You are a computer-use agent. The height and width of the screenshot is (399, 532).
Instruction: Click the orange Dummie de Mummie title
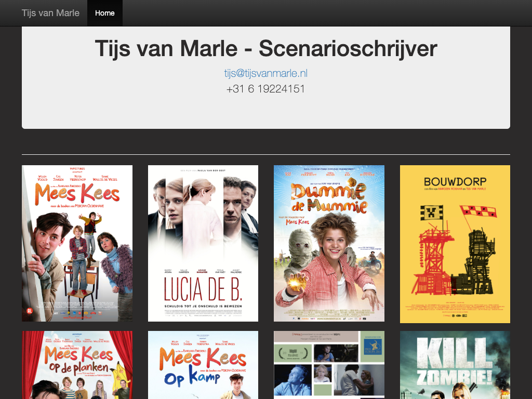329,197
